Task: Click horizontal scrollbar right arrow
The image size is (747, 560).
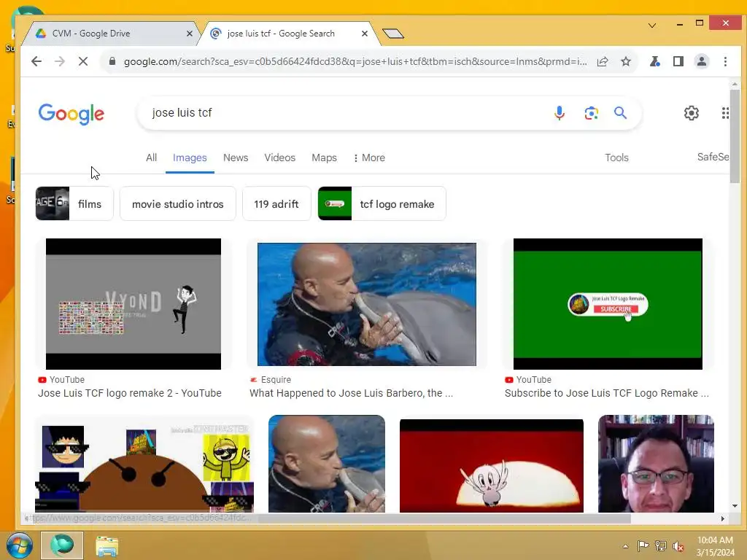Action: tap(723, 518)
